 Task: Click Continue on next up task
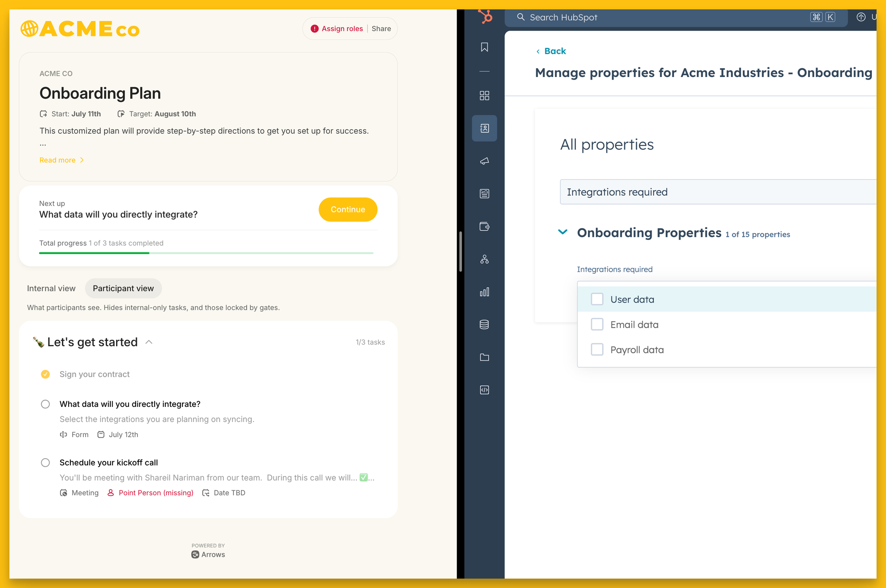[348, 209]
